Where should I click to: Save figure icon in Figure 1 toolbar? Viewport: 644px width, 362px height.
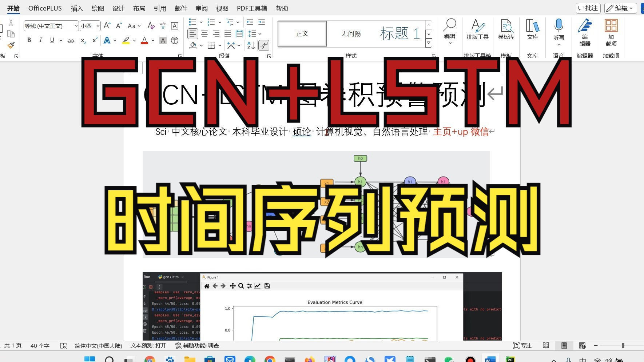tap(267, 286)
